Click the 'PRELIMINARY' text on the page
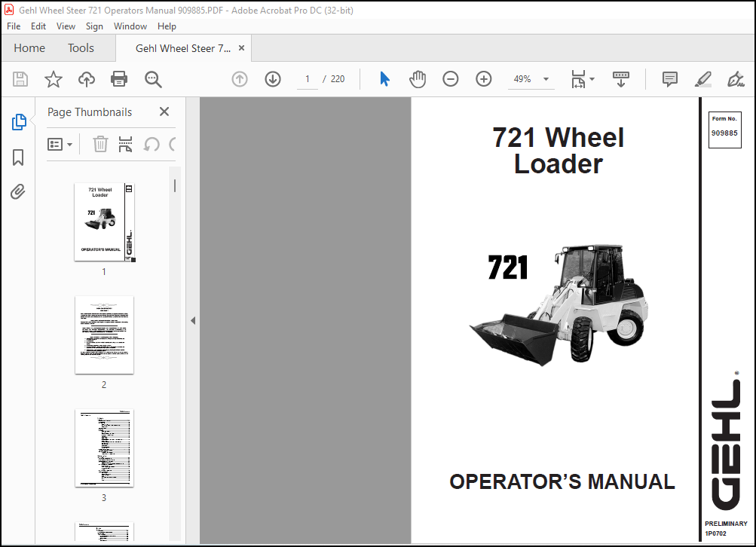Viewport: 756px width, 547px height. click(x=726, y=524)
